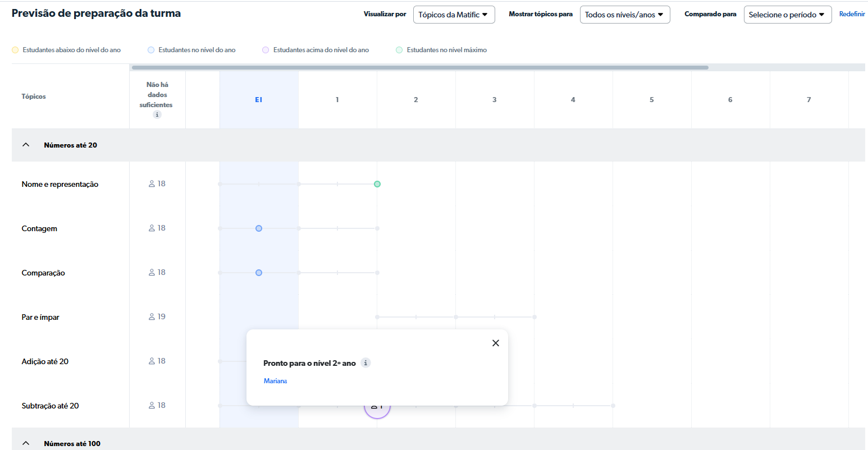Click the blue marker in Contagem row
Image resolution: width=868 pixels, height=450 pixels.
point(259,228)
